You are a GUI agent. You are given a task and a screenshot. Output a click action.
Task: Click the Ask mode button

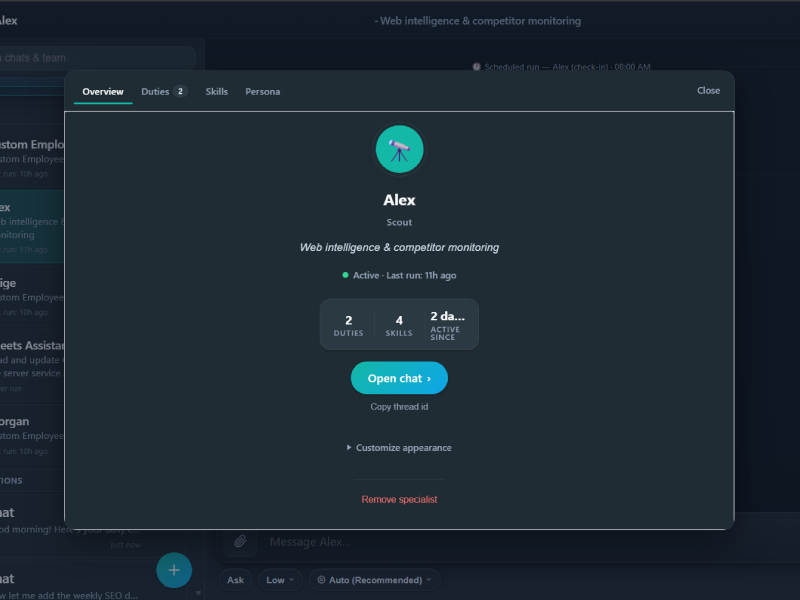tap(235, 580)
